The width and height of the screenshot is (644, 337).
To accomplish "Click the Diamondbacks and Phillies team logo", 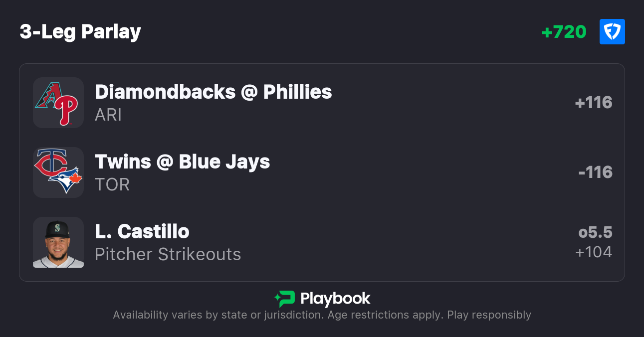I will coord(58,103).
